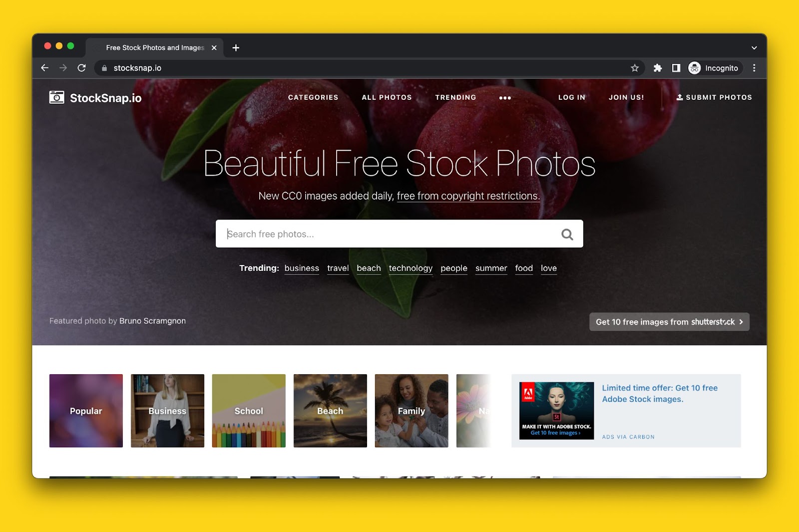The height and width of the screenshot is (532, 799).
Task: Reload the page with the refresh icon
Action: 82,68
